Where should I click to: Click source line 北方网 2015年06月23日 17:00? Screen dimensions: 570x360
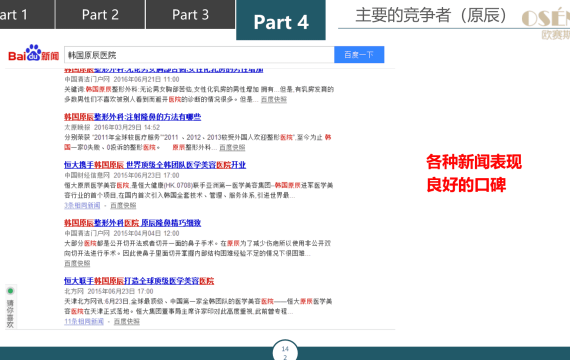(109, 292)
